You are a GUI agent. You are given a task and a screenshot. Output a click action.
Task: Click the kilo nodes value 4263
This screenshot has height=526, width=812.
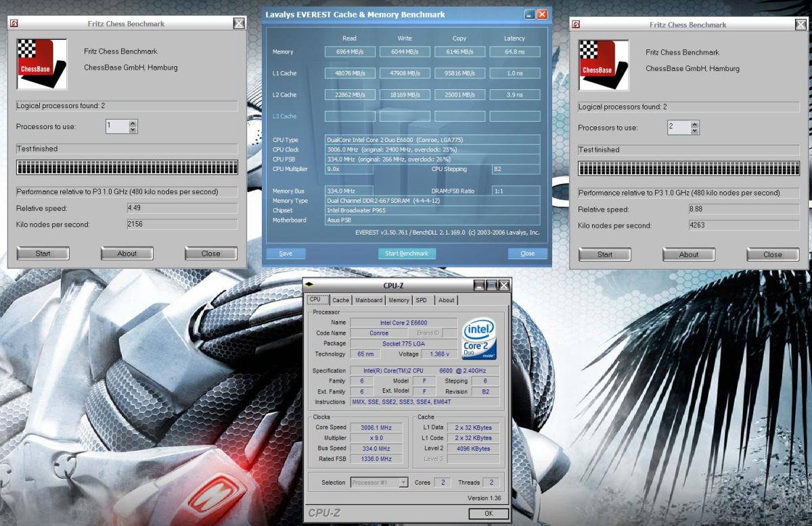click(x=744, y=226)
